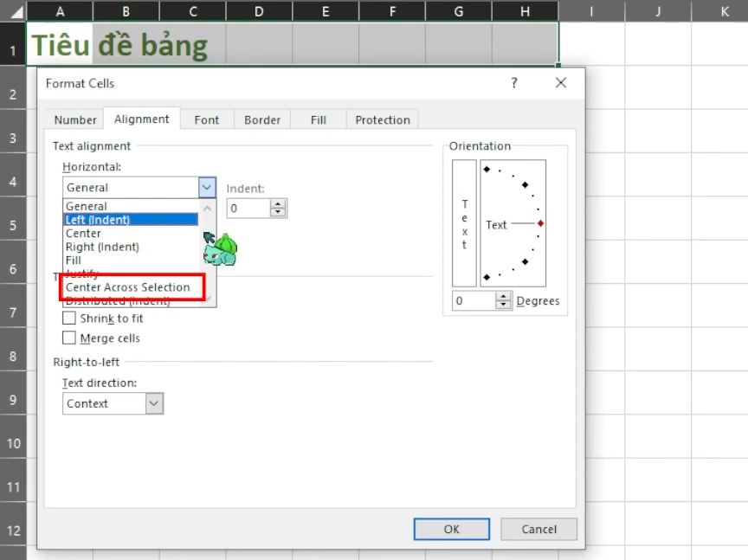Switch to the Font tab
The image size is (748, 560).
207,119
